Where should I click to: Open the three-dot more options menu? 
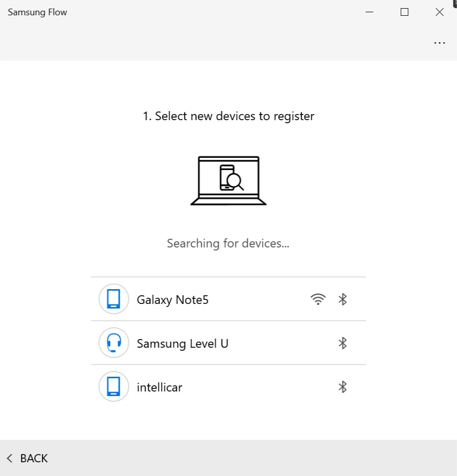[x=439, y=43]
